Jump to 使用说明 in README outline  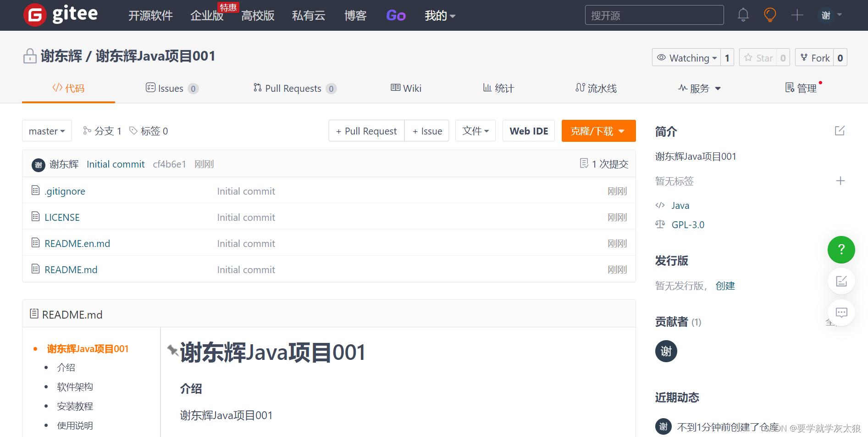75,426
